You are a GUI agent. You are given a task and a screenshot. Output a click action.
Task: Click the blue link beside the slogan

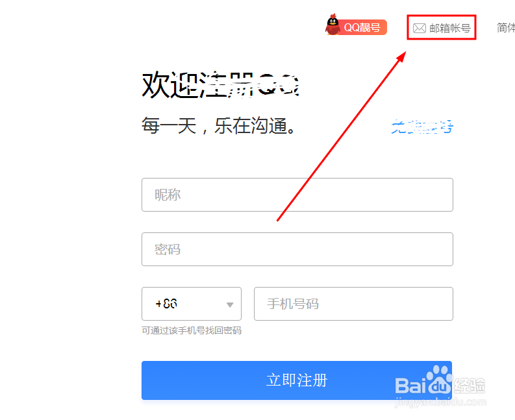(422, 127)
